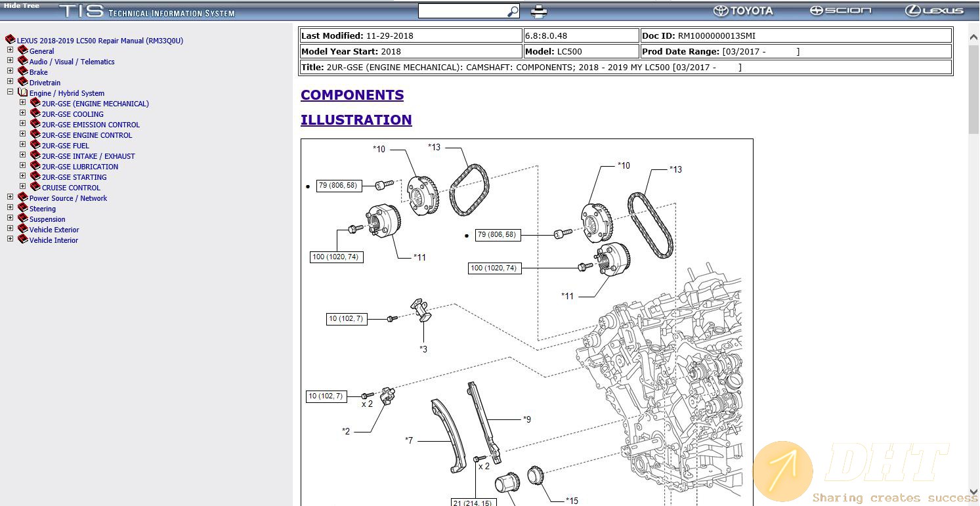Open 2UR-GSE ENGINE CONTROL entry
The image size is (980, 506).
point(87,135)
